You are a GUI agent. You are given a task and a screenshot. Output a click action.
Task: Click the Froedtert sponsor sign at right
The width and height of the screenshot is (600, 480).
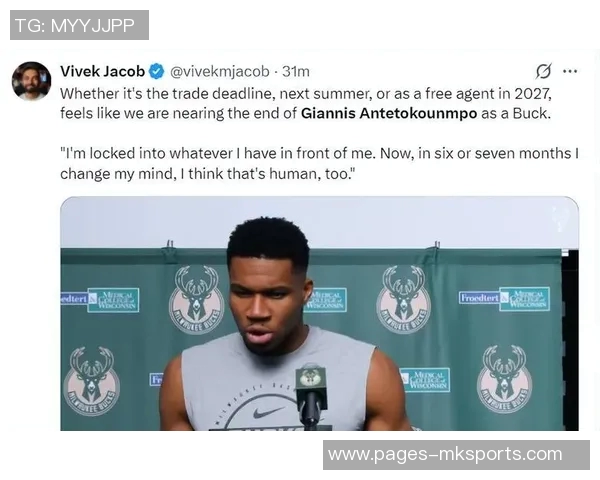pyautogui.click(x=479, y=297)
